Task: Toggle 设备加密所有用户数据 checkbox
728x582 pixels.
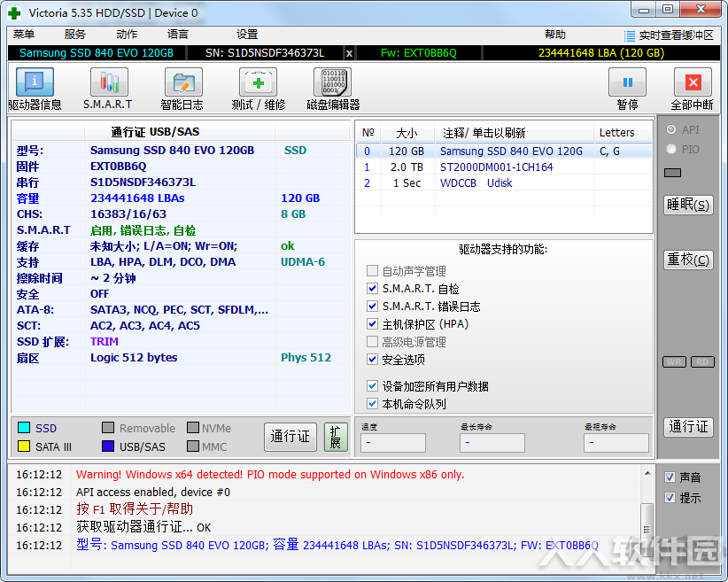Action: (x=372, y=386)
